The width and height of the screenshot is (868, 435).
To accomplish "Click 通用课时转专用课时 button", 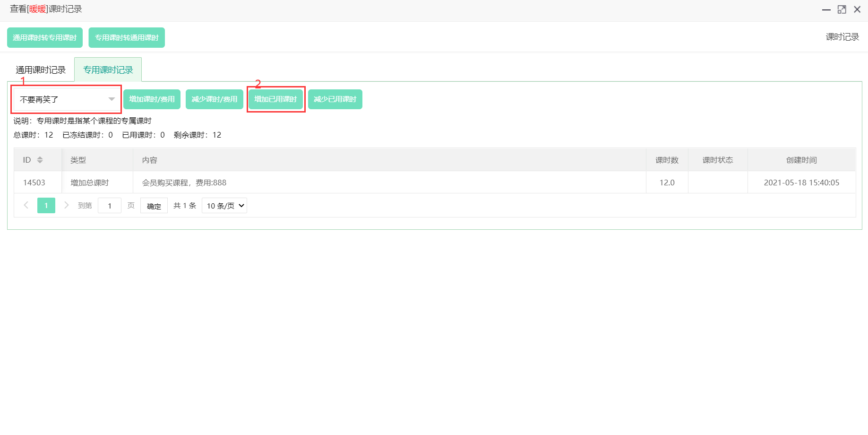I will [x=45, y=38].
